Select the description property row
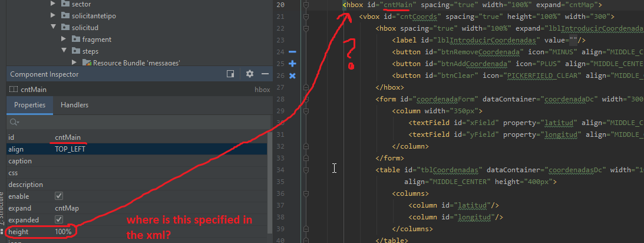This screenshot has height=243, width=644. tap(137, 185)
